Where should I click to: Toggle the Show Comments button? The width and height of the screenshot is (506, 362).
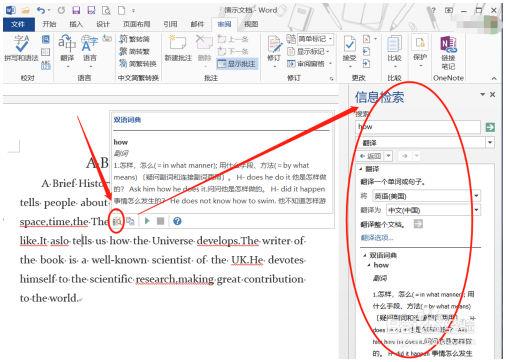click(237, 63)
